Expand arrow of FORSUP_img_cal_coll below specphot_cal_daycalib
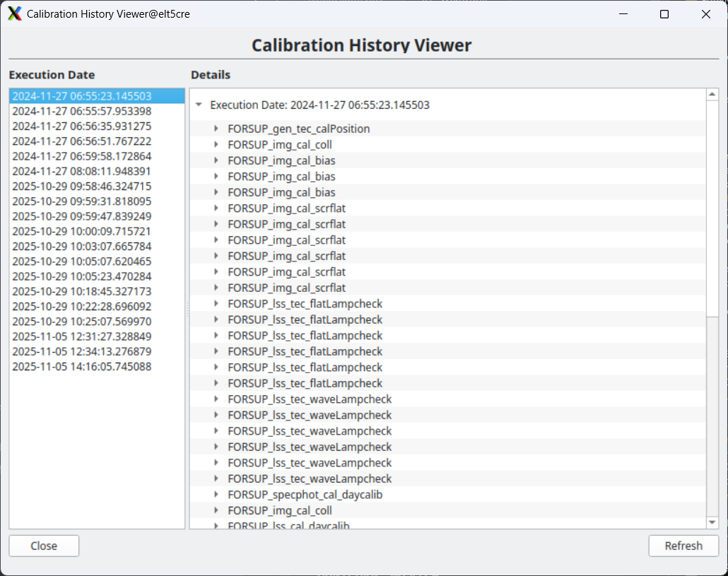 [216, 510]
